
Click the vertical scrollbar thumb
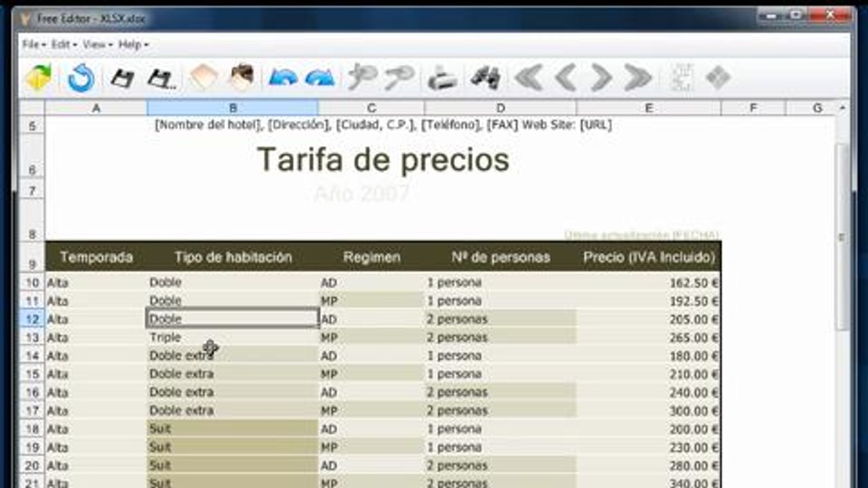[x=842, y=237]
